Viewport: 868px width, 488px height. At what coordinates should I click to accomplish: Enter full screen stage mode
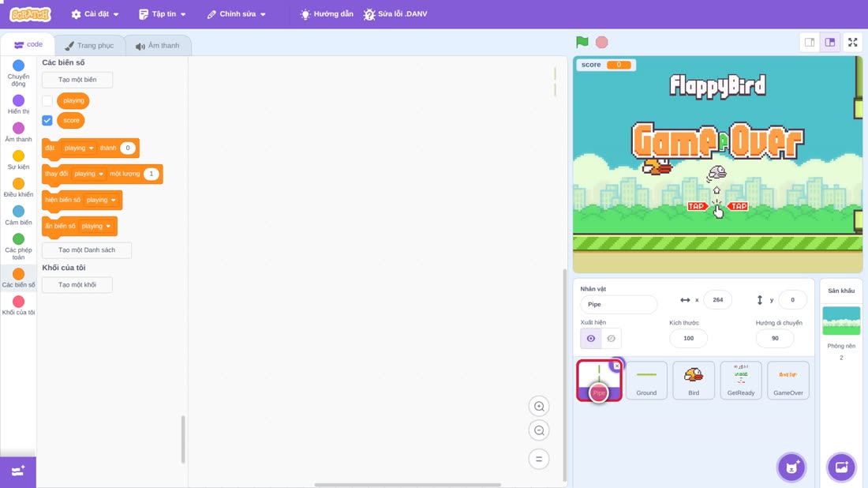852,42
